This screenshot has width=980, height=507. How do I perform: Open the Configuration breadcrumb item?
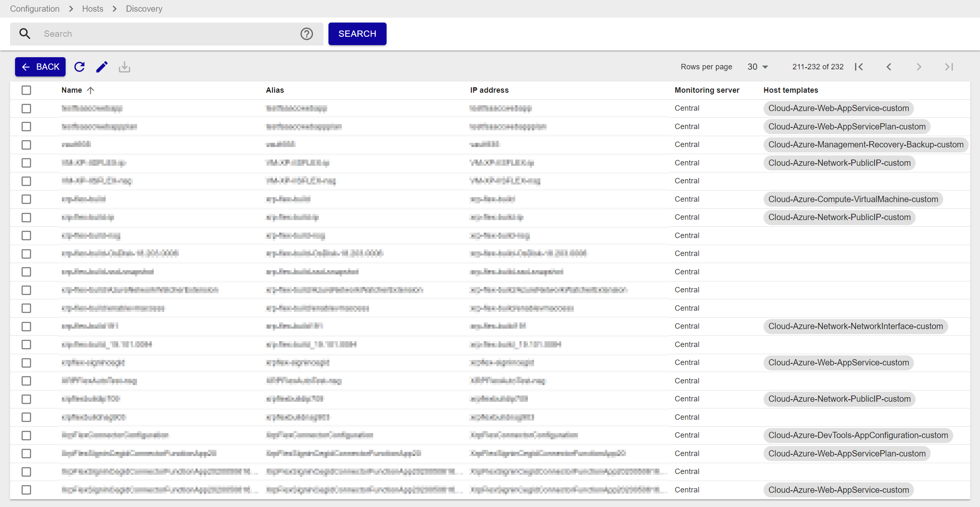click(35, 9)
